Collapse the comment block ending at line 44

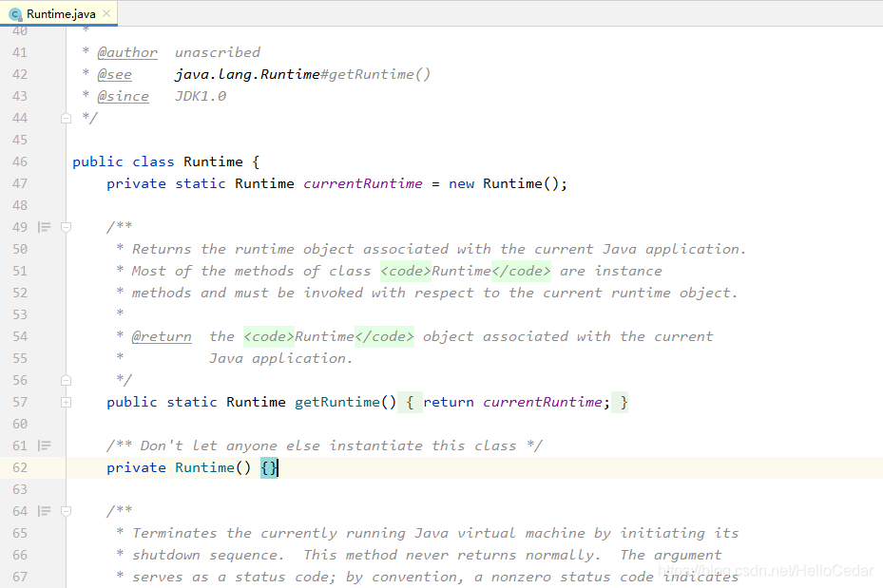(x=66, y=118)
